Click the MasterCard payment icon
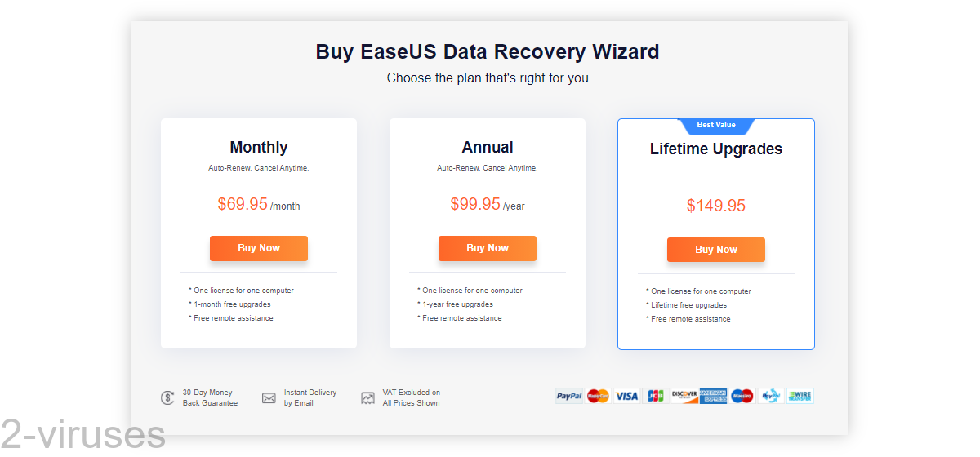The width and height of the screenshot is (980, 457). [x=598, y=396]
